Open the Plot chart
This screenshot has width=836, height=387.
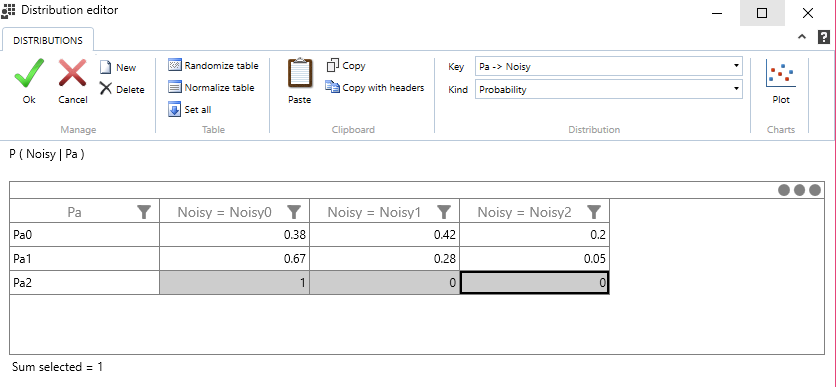781,80
